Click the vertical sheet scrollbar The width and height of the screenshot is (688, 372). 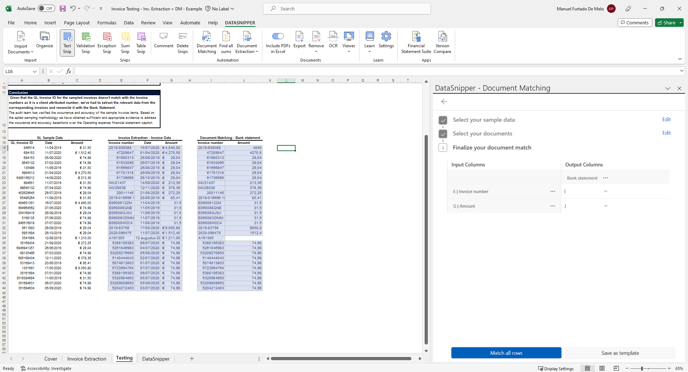pos(426,240)
